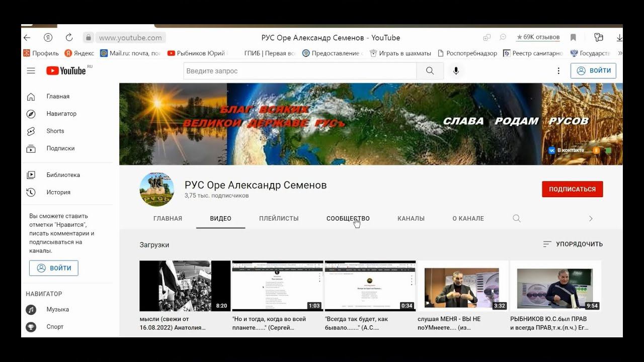The image size is (644, 362).
Task: Click the title "слушая МЕНЯ - ВЫ НЕ поУМнеете"
Action: pos(449,323)
